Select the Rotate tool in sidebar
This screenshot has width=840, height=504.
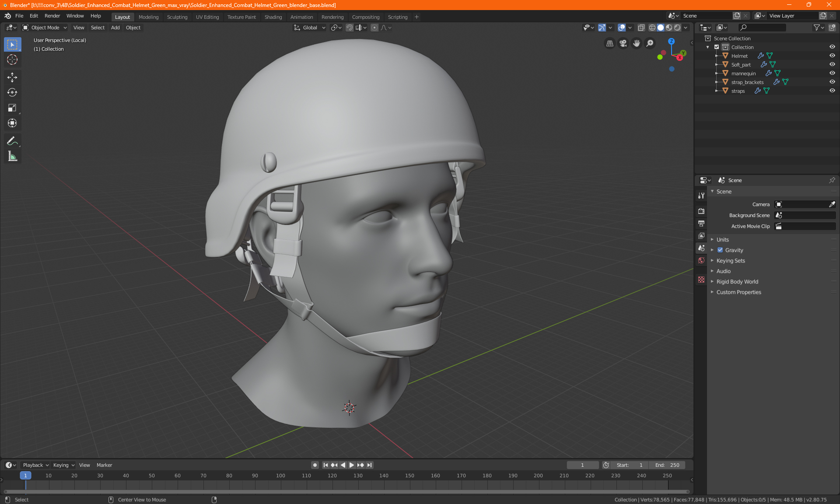[x=12, y=92]
